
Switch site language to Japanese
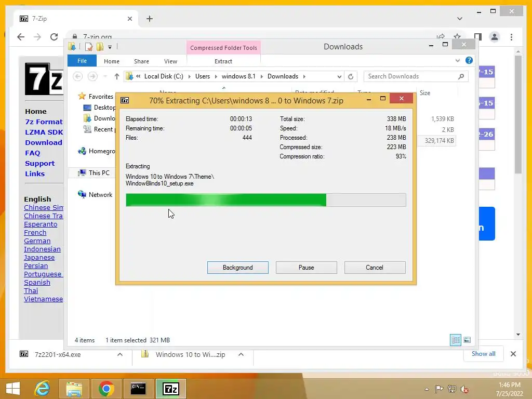point(39,258)
